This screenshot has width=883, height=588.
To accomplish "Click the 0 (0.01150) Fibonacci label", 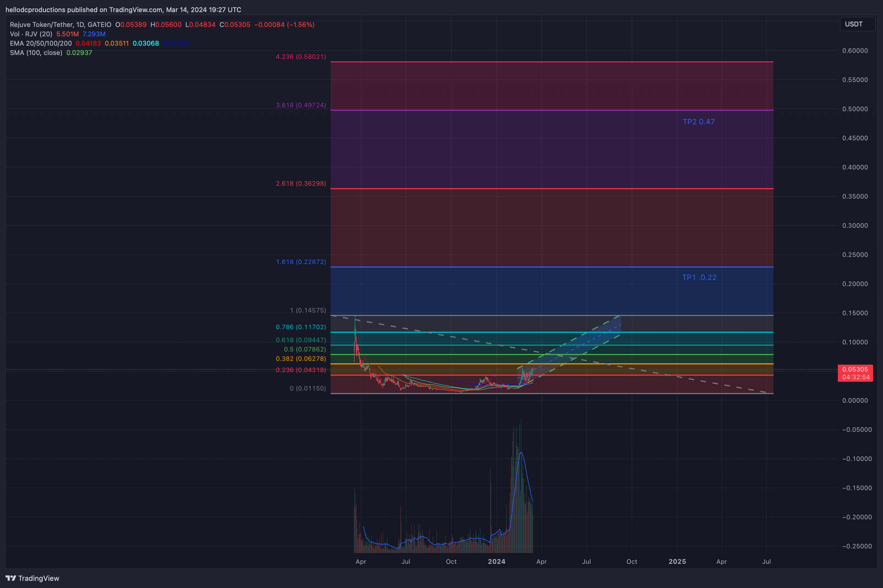I will [308, 388].
